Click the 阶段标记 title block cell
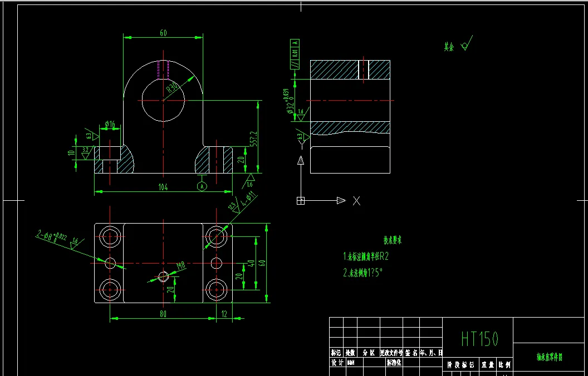 tap(461, 365)
